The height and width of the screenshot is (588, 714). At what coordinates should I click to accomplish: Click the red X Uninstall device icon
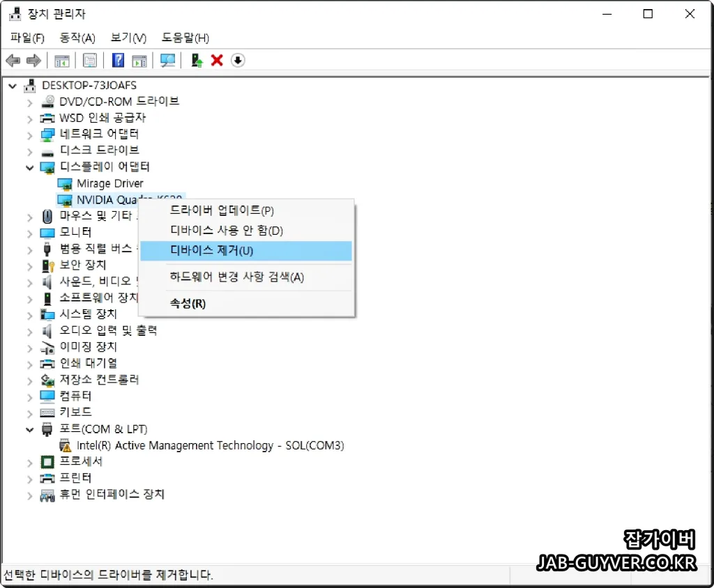(216, 61)
